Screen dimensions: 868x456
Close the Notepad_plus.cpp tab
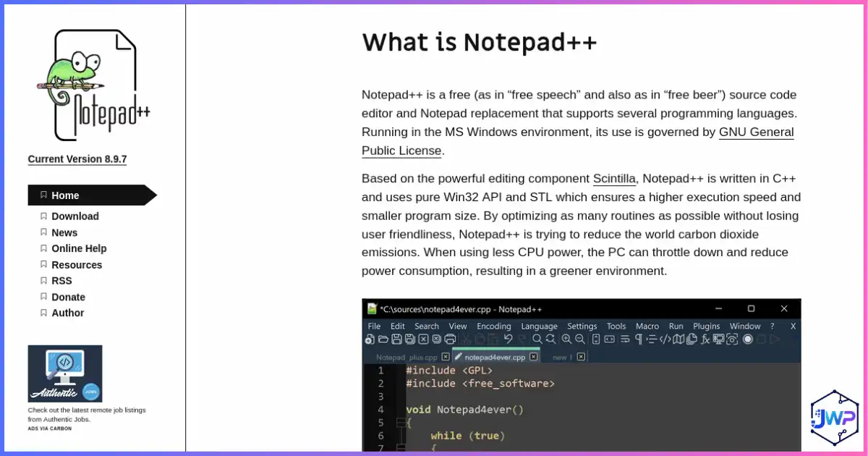click(x=446, y=357)
